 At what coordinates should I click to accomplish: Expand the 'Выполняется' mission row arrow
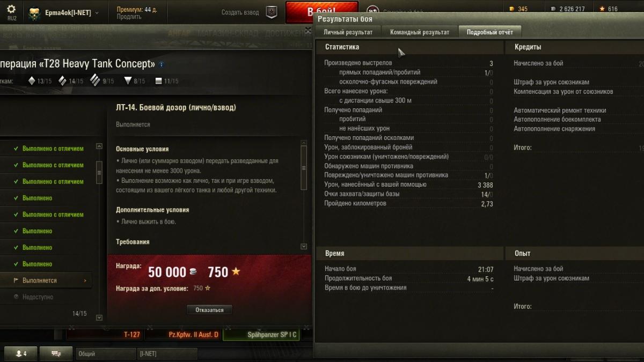85,280
